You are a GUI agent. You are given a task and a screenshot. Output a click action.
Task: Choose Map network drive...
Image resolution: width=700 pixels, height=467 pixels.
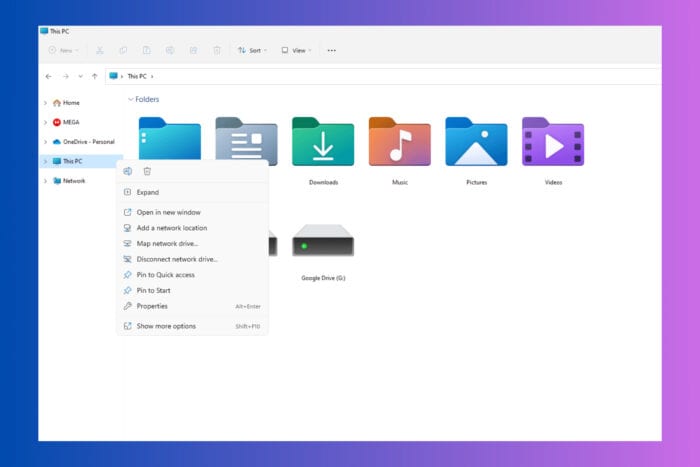tap(192, 244)
